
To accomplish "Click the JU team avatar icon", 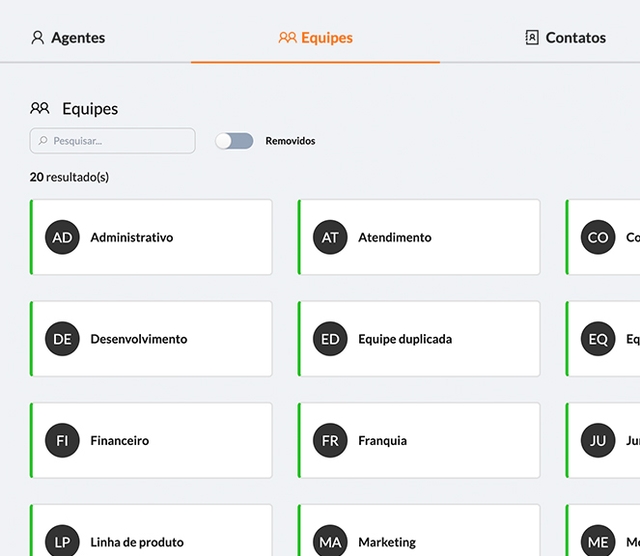I will pyautogui.click(x=598, y=440).
